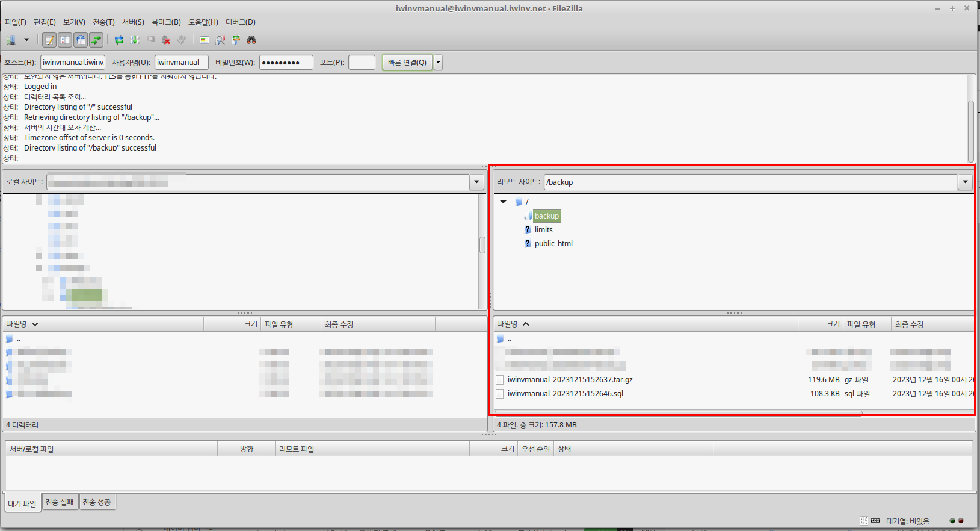The height and width of the screenshot is (531, 980).
Task: Expand the 로컬 사이트 path dropdown
Action: 477,182
